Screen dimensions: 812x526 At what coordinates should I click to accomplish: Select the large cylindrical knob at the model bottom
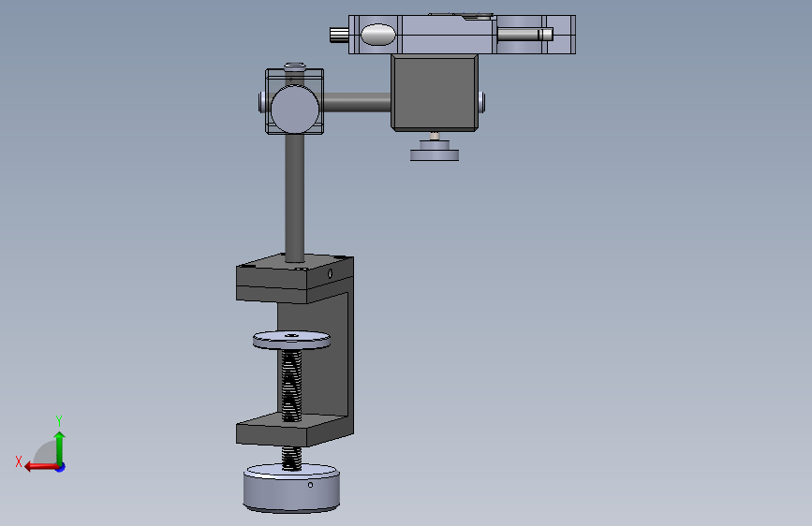click(x=291, y=489)
